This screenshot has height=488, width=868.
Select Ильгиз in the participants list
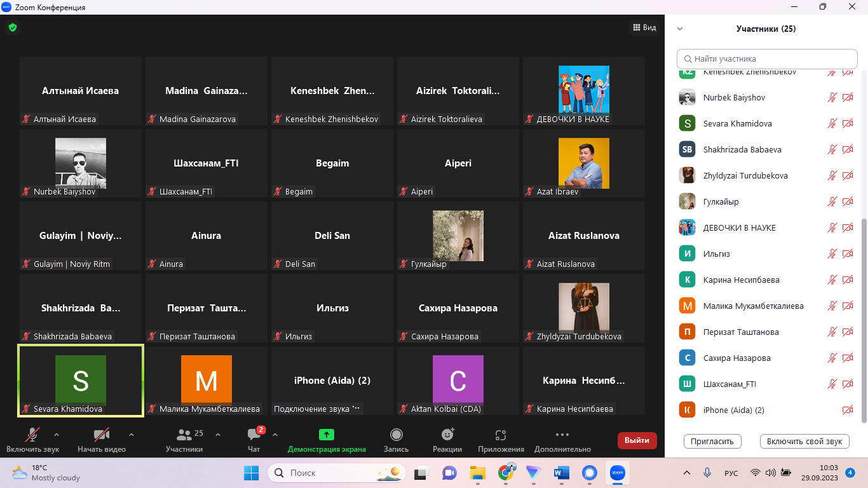pos(716,254)
